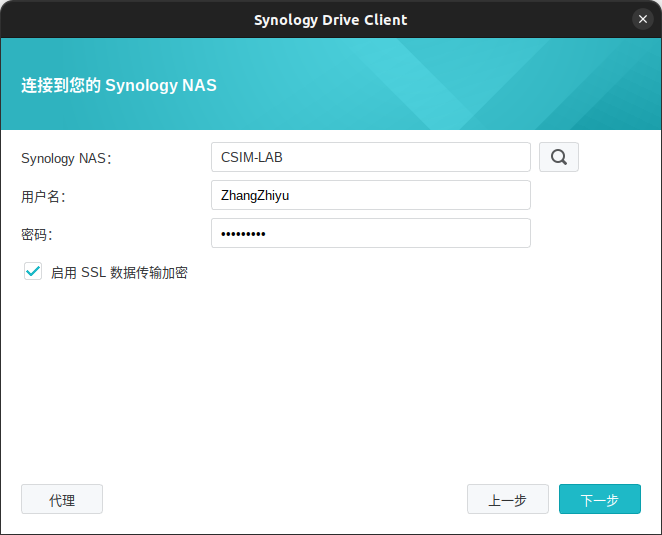Click the 连接到您的 Synology NAS heading
The width and height of the screenshot is (662, 535).
click(119, 85)
